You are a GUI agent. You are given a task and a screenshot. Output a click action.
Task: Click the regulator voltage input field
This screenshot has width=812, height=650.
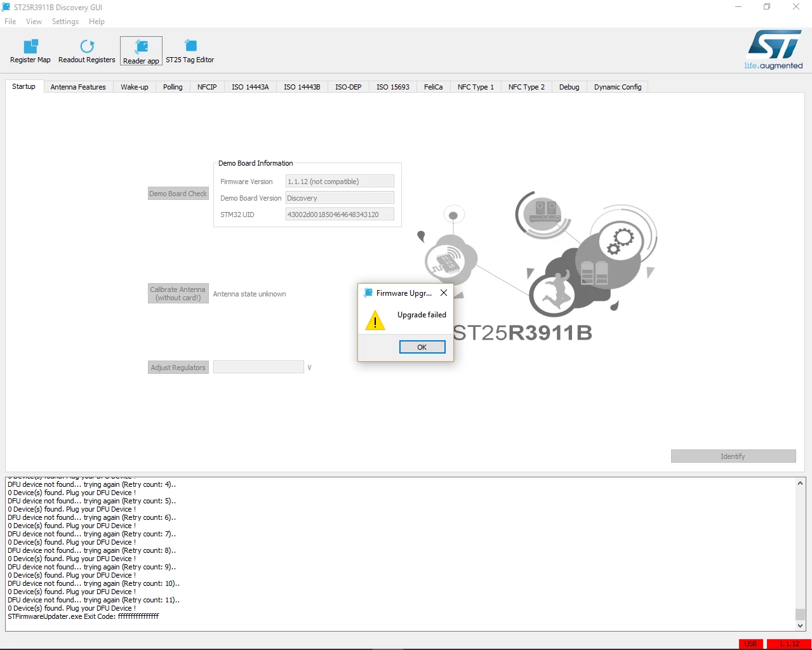[x=258, y=367]
